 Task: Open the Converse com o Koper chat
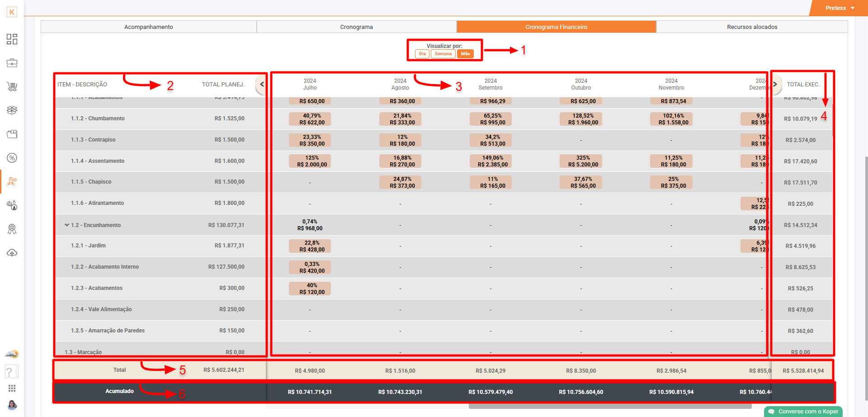coord(803,412)
